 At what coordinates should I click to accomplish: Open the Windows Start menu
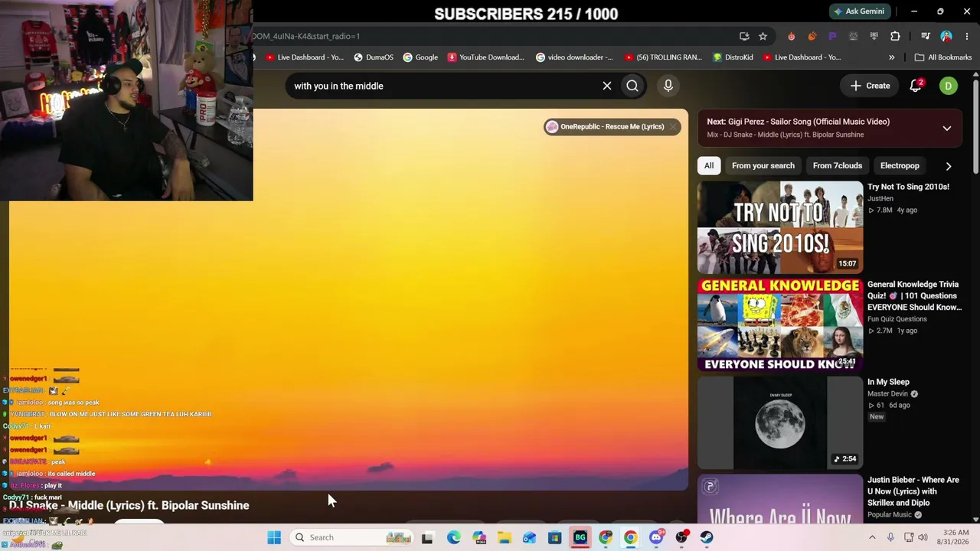(x=274, y=537)
